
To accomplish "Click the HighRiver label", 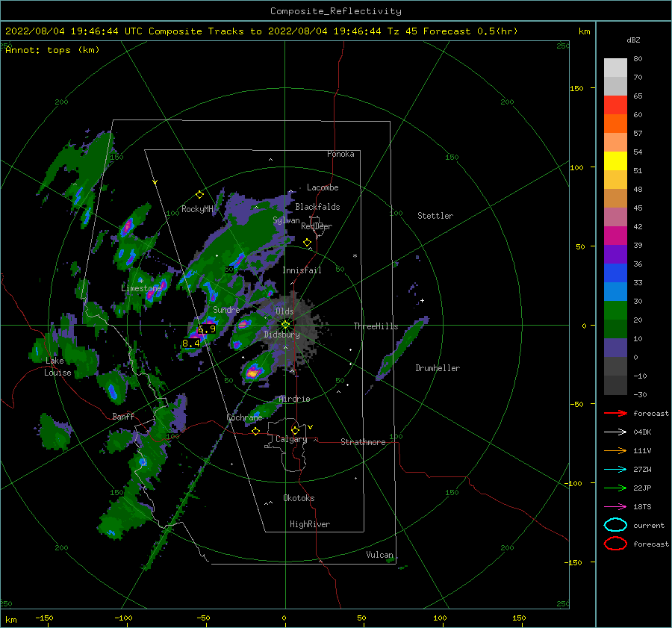I will (x=310, y=524).
